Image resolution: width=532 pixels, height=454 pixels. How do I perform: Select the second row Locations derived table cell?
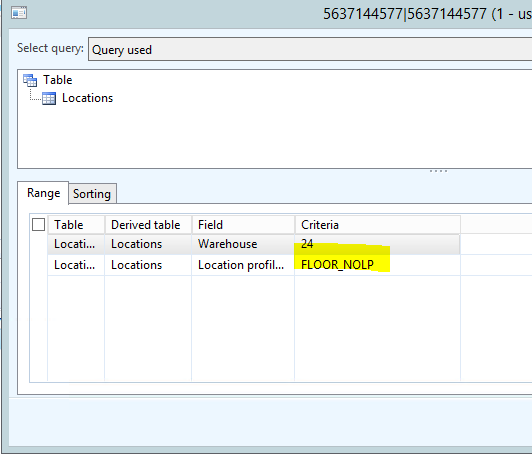click(x=148, y=265)
